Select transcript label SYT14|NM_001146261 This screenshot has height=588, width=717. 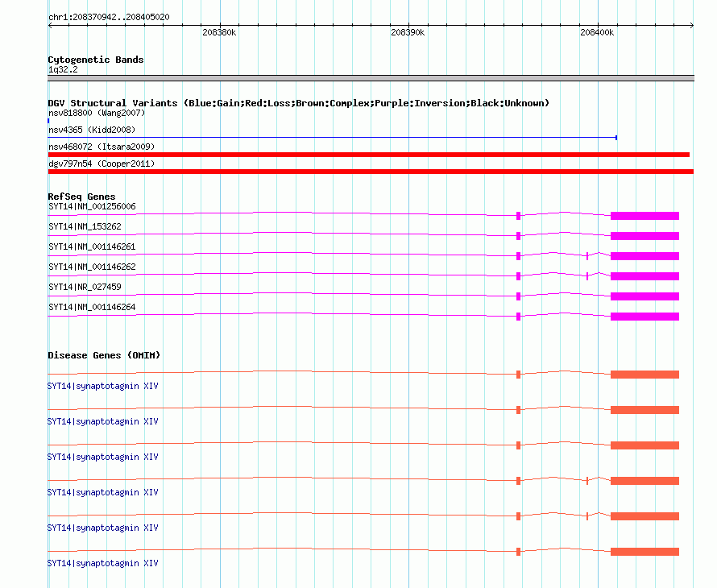coord(92,247)
